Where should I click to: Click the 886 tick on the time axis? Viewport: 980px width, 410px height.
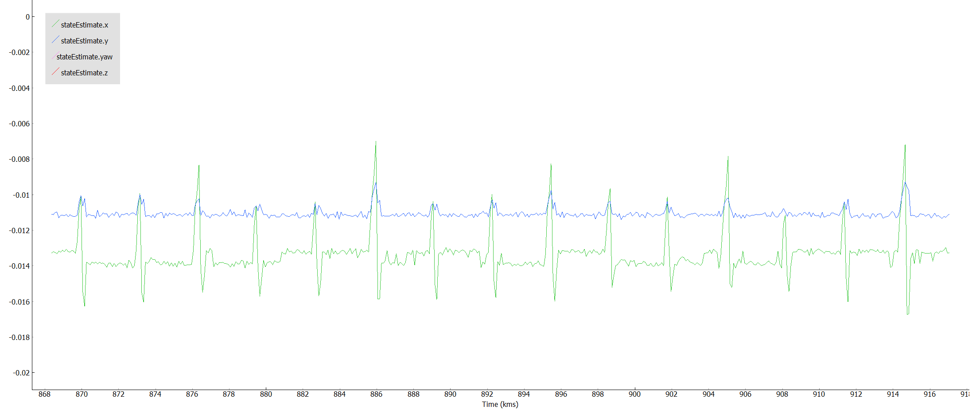click(376, 394)
